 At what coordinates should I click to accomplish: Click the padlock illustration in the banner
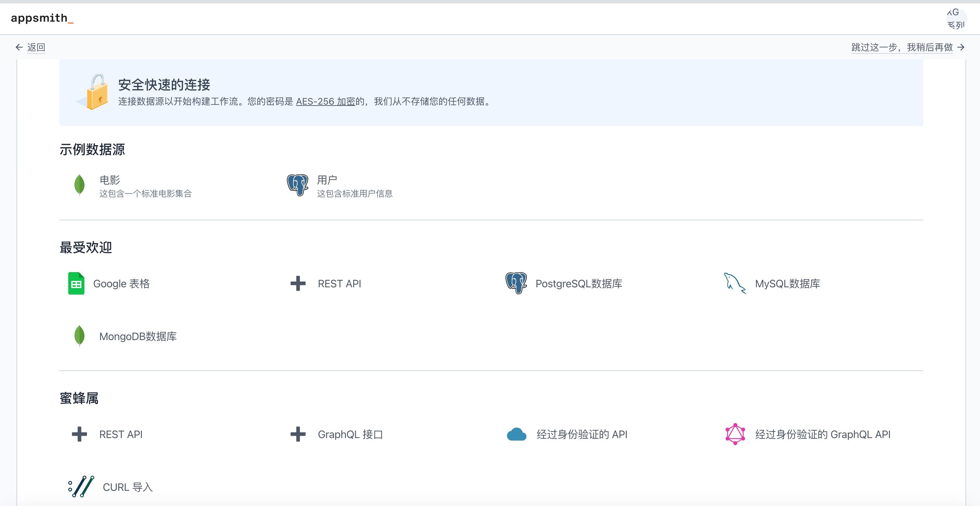coord(97,93)
